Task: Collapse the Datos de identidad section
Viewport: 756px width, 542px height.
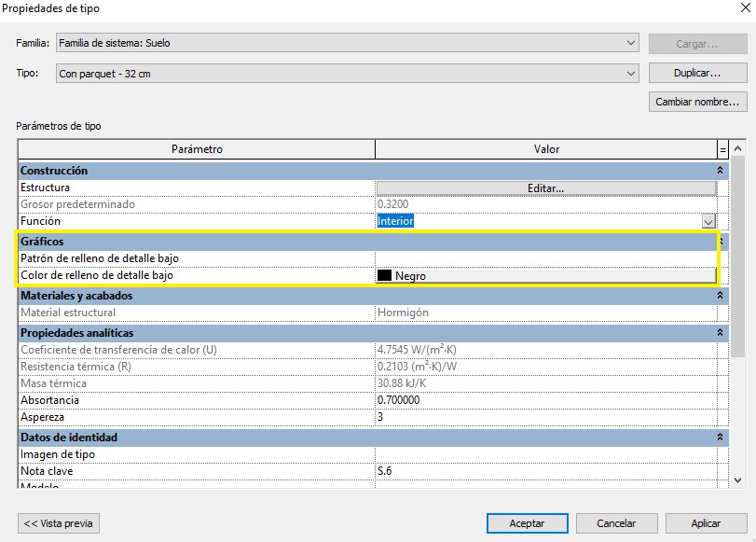Action: coord(720,438)
